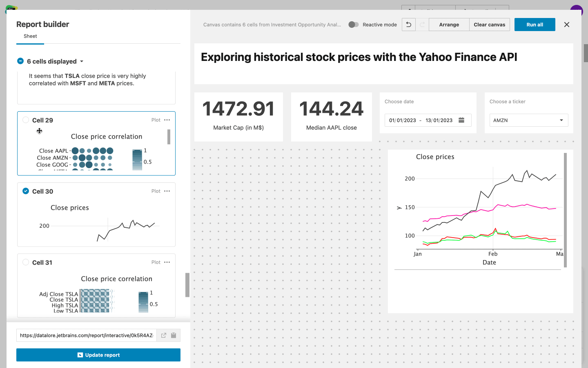Screen dimensions: 588x368
Task: Open Cell 29 three-dot options menu
Action: (x=167, y=120)
